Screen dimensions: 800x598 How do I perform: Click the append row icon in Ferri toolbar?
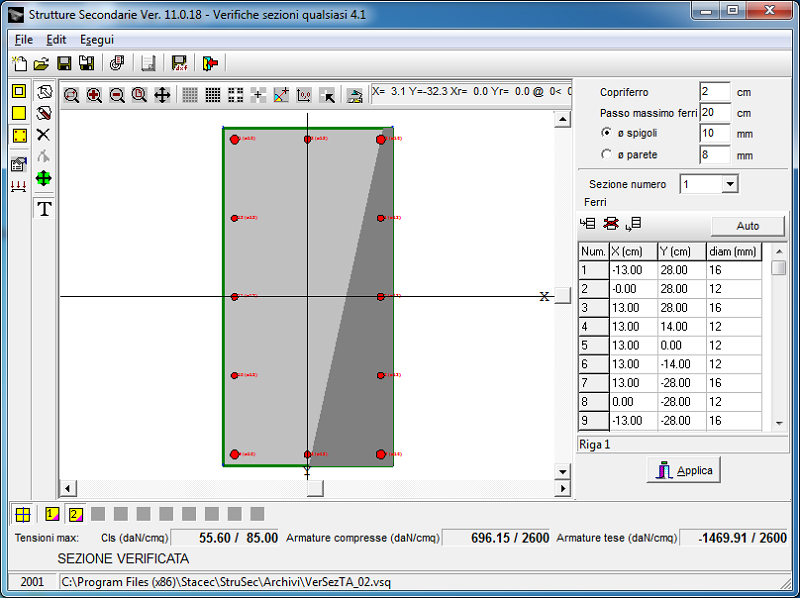633,223
